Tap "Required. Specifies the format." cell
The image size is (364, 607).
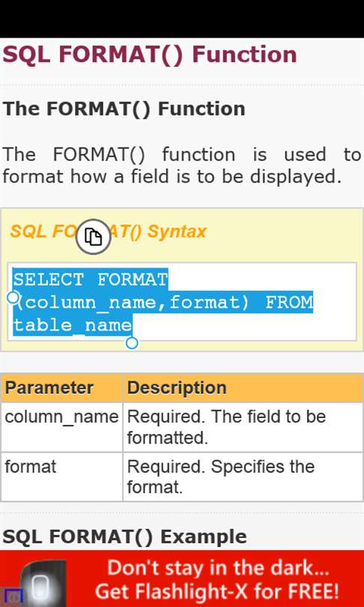point(243,477)
